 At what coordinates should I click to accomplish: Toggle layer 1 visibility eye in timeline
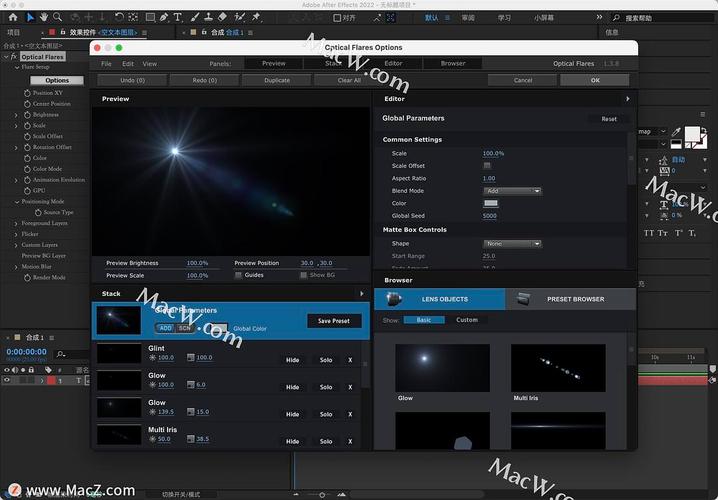pos(7,380)
